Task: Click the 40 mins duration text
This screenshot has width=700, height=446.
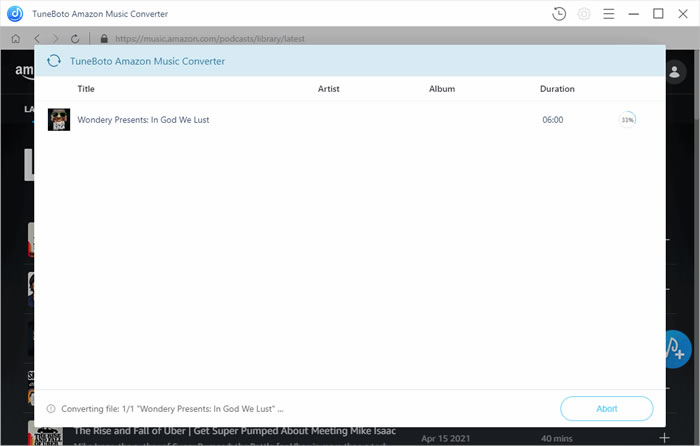Action: [557, 438]
